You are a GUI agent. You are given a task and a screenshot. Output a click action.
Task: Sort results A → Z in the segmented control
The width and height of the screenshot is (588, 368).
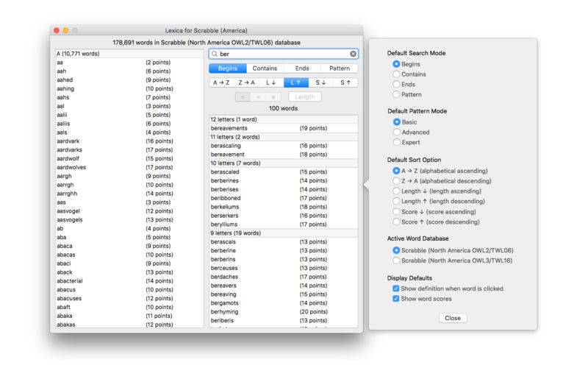[x=221, y=82]
